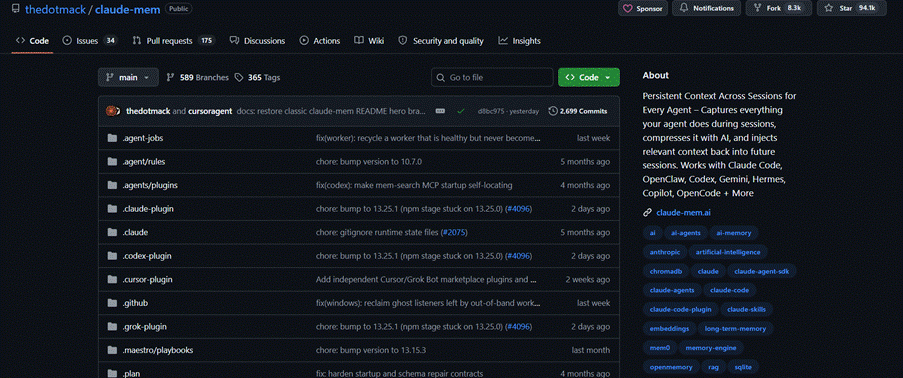
Task: Open pull request #4096 in .claude-plugin row
Action: [x=518, y=209]
